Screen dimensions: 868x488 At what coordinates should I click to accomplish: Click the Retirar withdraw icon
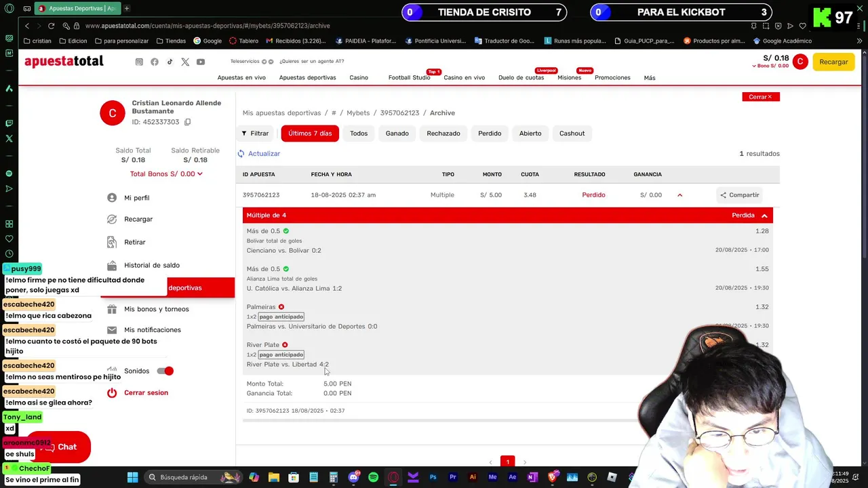(x=112, y=242)
